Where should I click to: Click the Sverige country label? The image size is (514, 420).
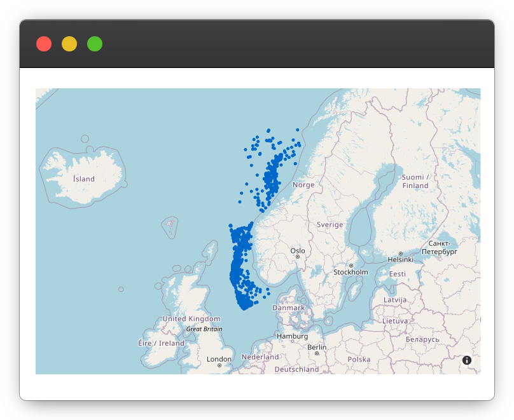pyautogui.click(x=330, y=225)
